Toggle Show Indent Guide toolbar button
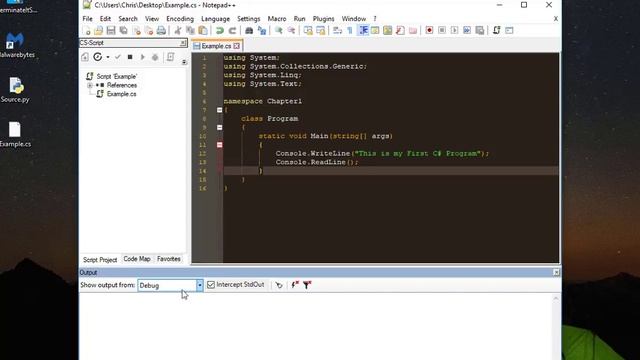 (363, 31)
